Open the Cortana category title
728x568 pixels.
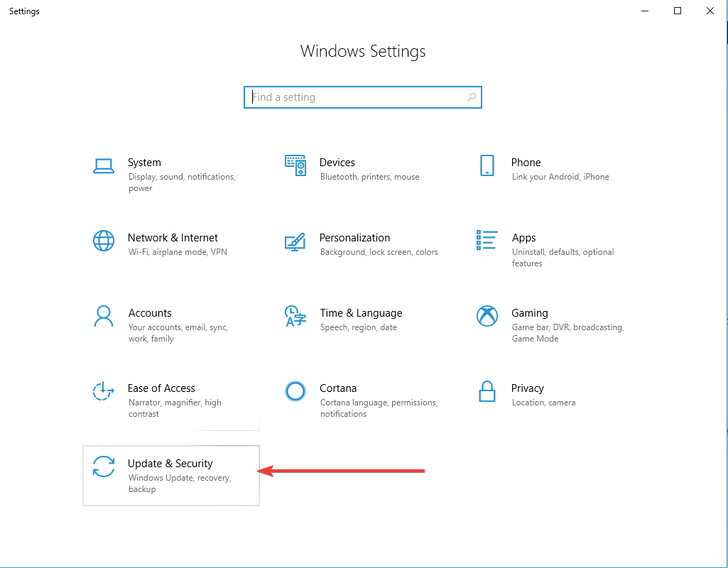[338, 388]
